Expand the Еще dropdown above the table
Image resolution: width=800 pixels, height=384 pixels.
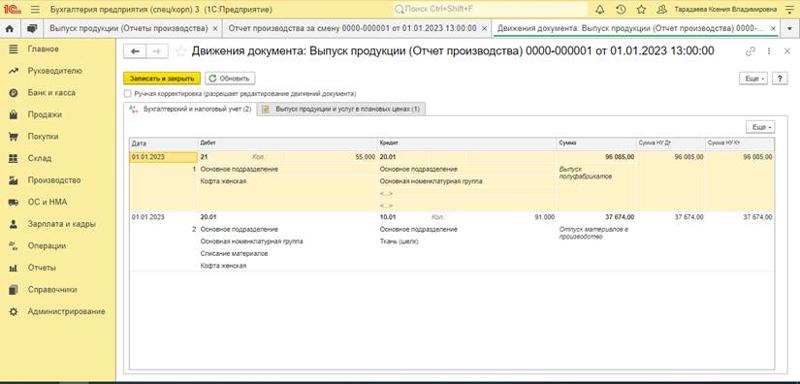click(x=760, y=127)
